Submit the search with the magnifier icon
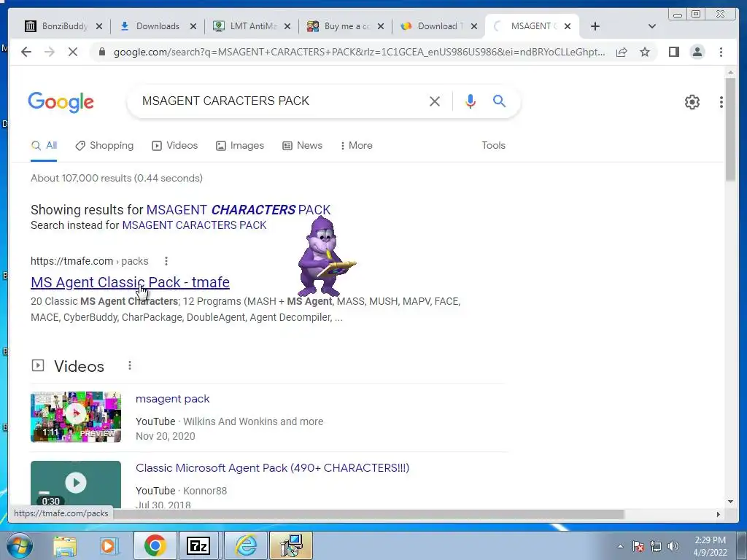Viewport: 747px width, 560px height. (x=499, y=101)
